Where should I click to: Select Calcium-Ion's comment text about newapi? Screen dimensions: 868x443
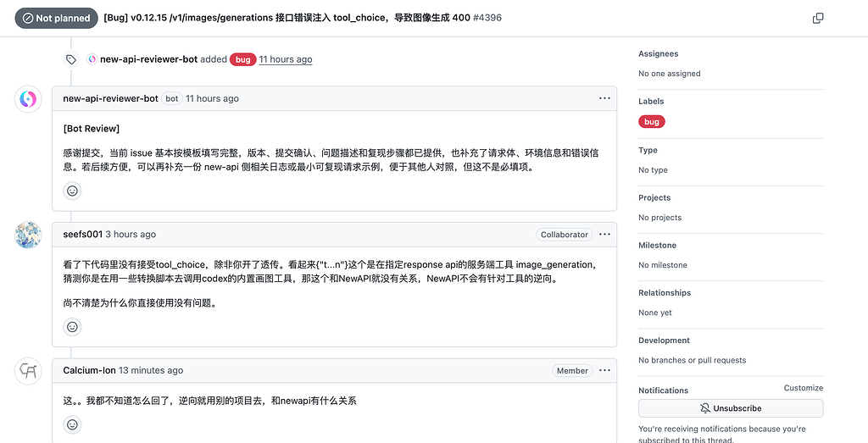[x=210, y=401]
